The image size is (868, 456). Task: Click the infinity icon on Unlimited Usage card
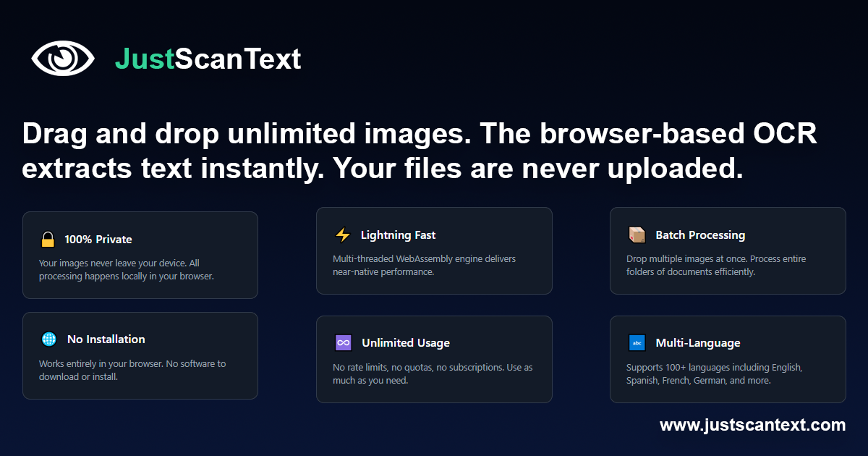point(343,342)
